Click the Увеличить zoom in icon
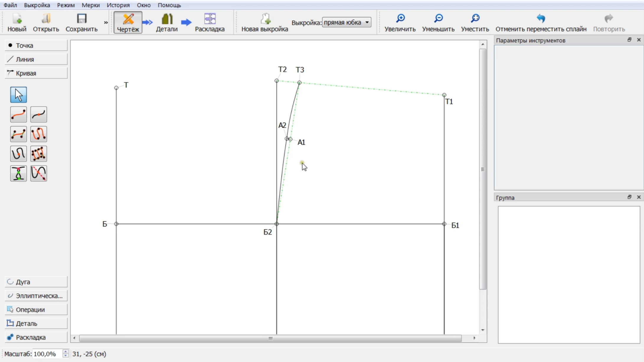This screenshot has width=644, height=362. point(400,19)
